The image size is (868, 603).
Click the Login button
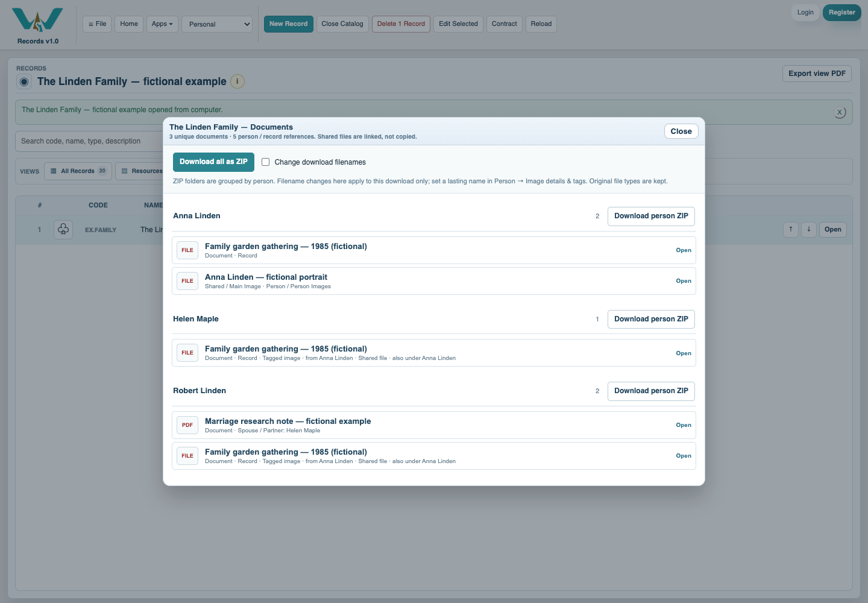pyautogui.click(x=805, y=13)
